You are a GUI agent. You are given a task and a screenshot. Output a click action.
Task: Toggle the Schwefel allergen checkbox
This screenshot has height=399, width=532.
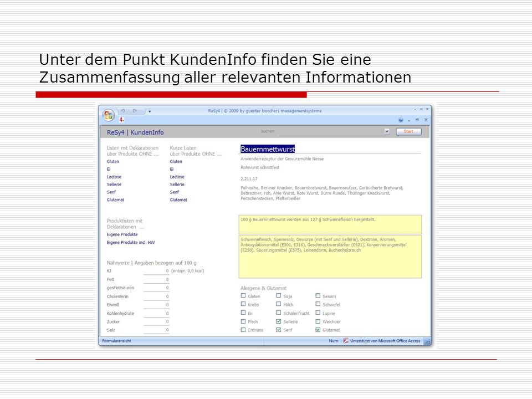click(x=318, y=304)
